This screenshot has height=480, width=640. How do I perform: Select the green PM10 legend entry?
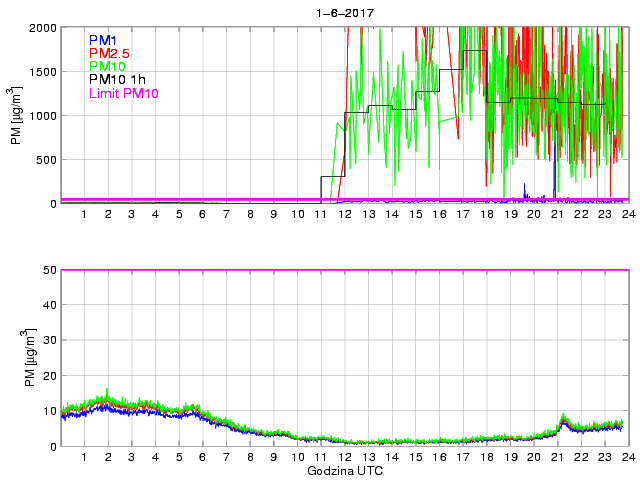click(x=107, y=66)
